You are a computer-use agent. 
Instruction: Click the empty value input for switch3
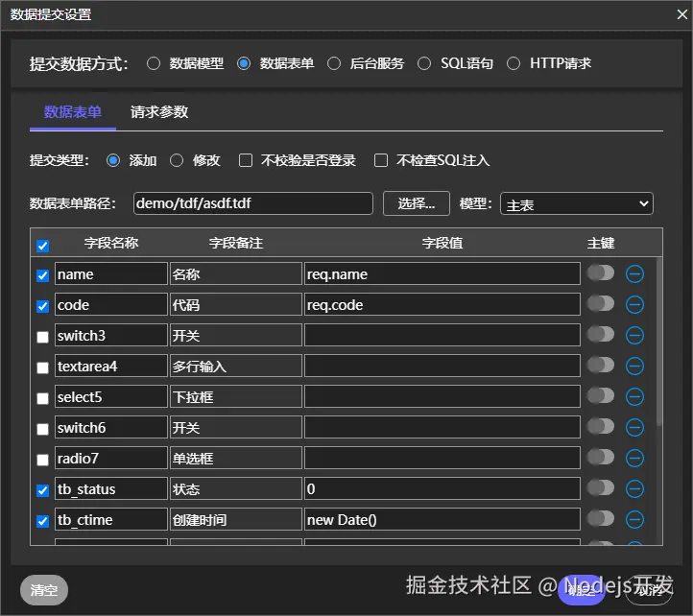click(442, 336)
